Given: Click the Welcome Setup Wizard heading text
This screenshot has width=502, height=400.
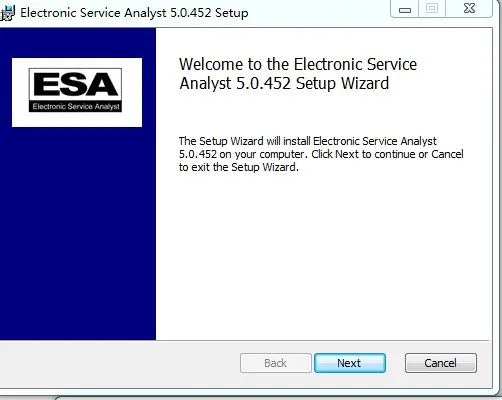Looking at the screenshot, I should click(x=298, y=74).
